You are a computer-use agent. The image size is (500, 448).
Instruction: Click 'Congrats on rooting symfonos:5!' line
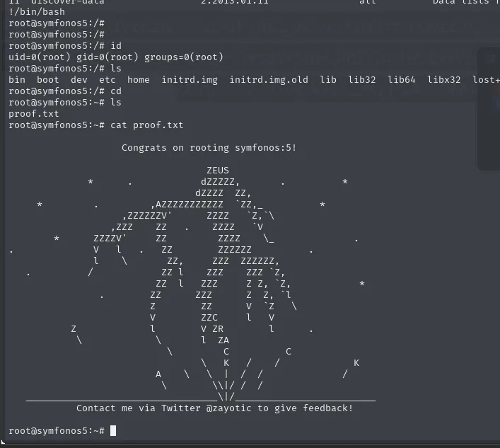point(209,148)
